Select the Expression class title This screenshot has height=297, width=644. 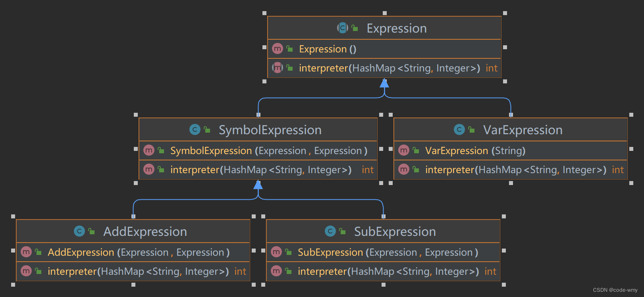(x=397, y=29)
